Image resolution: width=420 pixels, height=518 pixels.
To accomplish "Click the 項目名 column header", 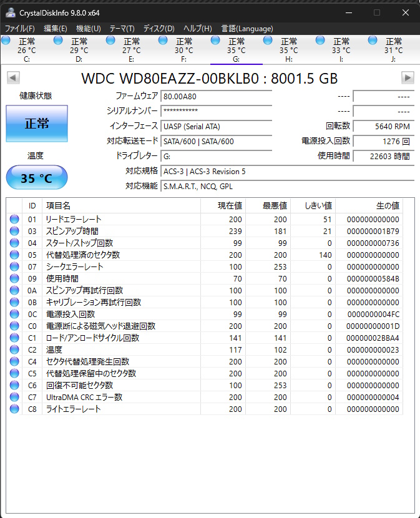I will click(x=120, y=206).
